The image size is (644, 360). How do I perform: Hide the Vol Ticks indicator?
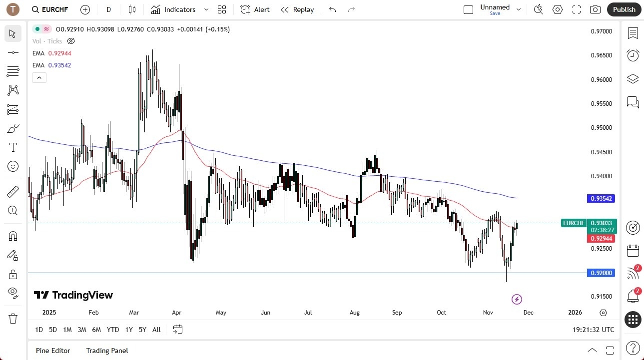(x=70, y=41)
